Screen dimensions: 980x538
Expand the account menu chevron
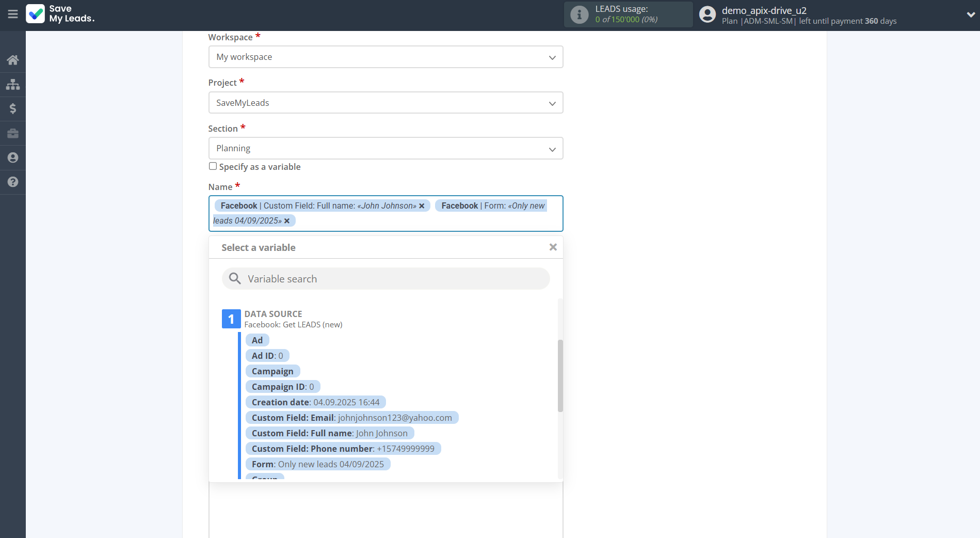(x=970, y=14)
